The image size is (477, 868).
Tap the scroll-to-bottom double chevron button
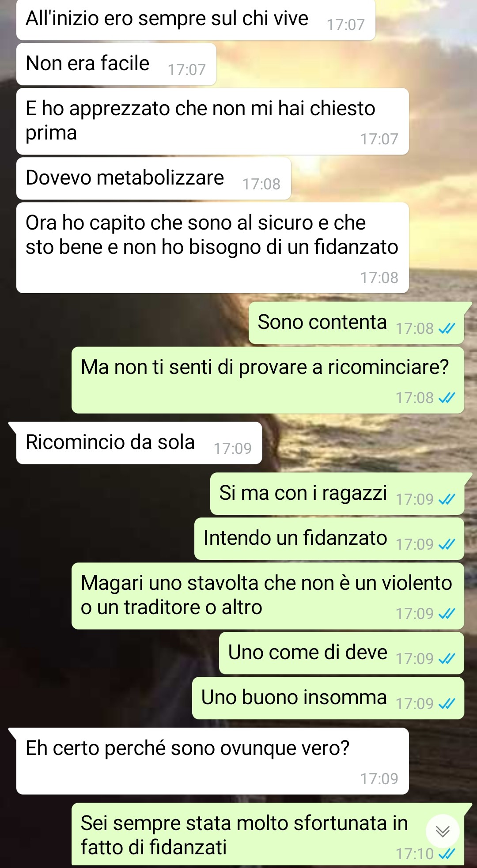click(x=443, y=831)
